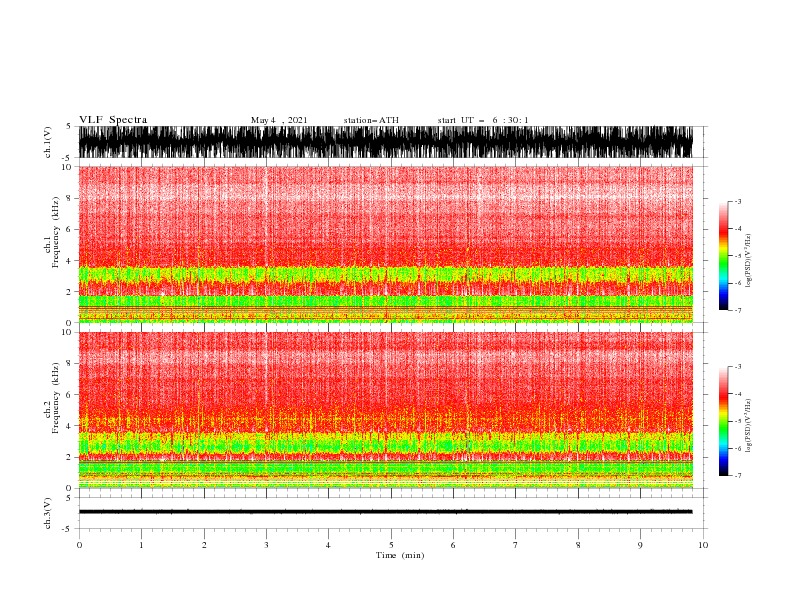The image size is (792, 612).
Task: Click the "-5" tick on ch.3(V) axis
Action: pos(68,529)
